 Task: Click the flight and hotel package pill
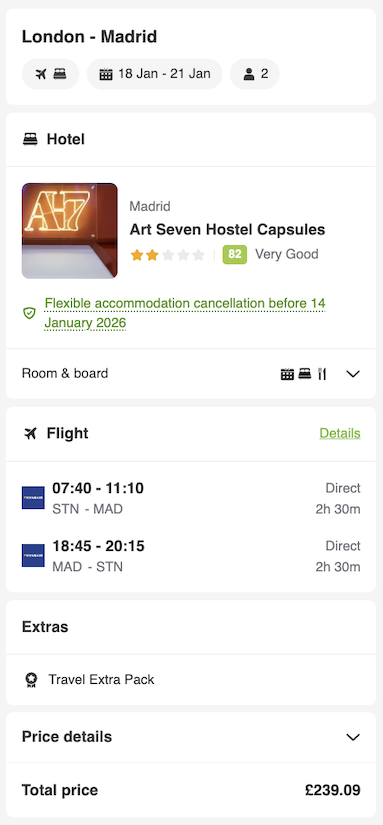[51, 74]
